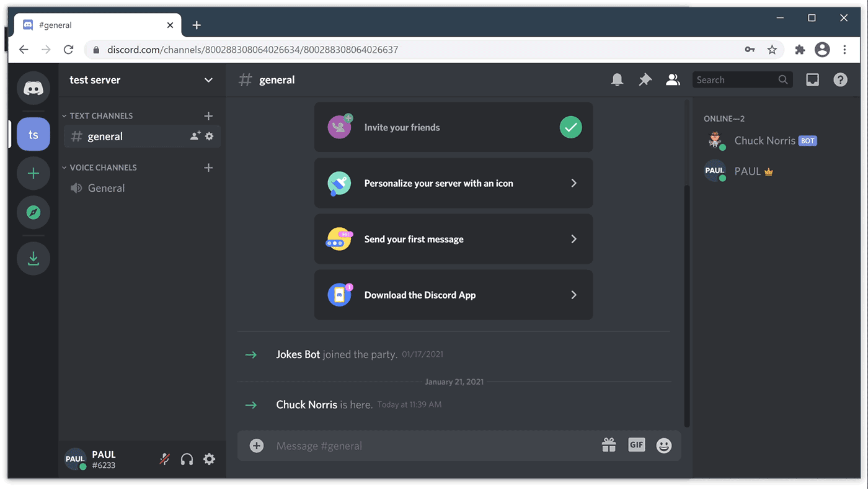Open Help question mark icon
The height and width of the screenshot is (489, 868).
tap(840, 79)
